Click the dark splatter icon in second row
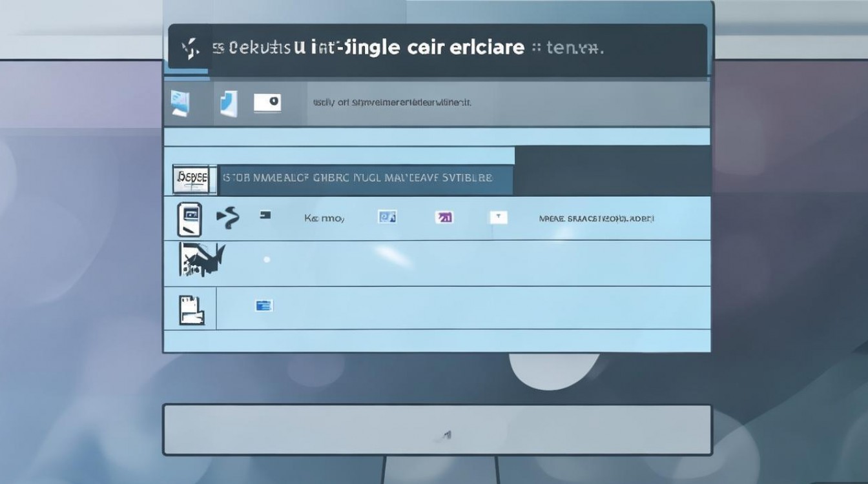868x484 pixels. [x=200, y=261]
